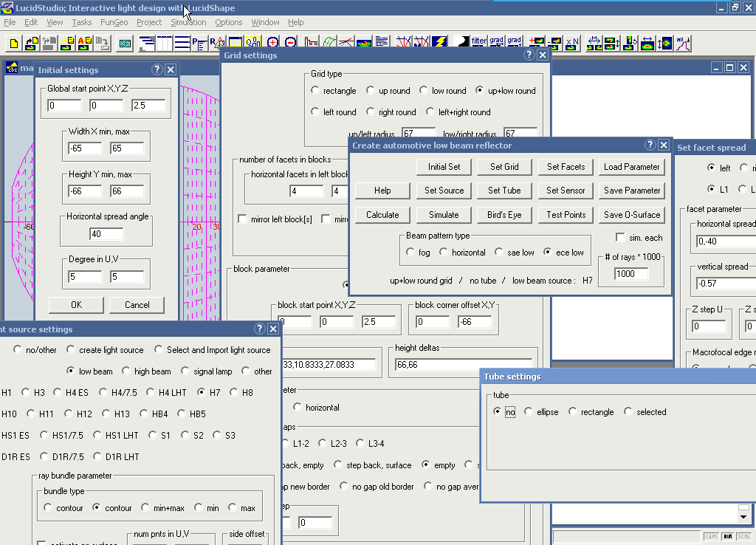Click the tile-windows grid toolbar icon
756x545 pixels.
[x=125, y=44]
